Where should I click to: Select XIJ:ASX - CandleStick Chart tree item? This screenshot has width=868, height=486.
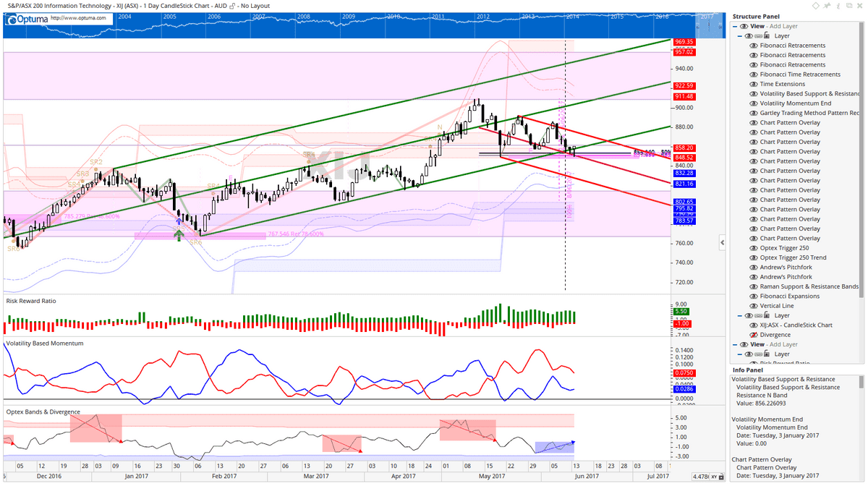(796, 325)
